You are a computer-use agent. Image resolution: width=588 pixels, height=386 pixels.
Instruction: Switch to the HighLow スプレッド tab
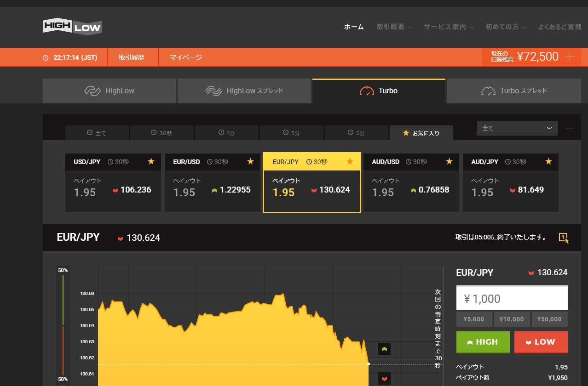click(244, 91)
